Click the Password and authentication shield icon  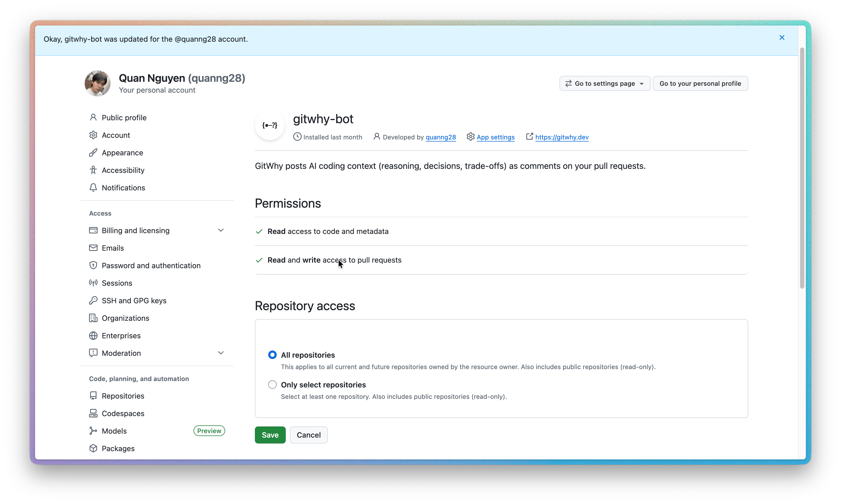pos(93,265)
